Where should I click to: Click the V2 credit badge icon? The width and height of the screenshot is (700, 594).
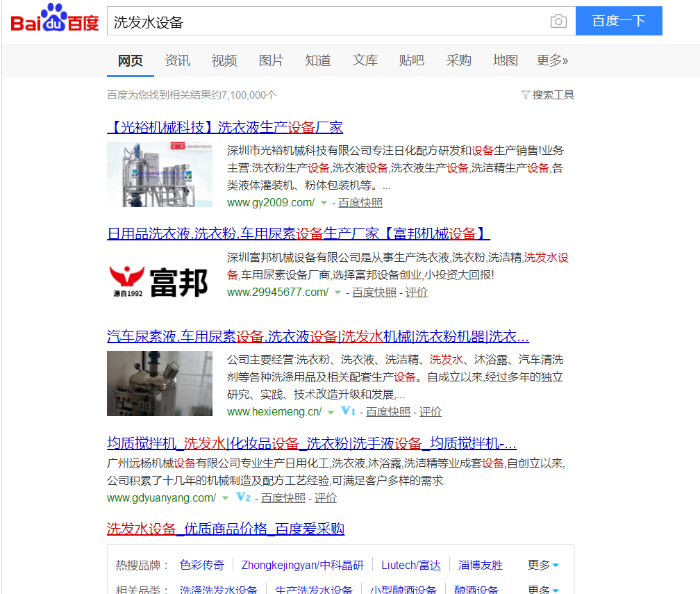243,497
